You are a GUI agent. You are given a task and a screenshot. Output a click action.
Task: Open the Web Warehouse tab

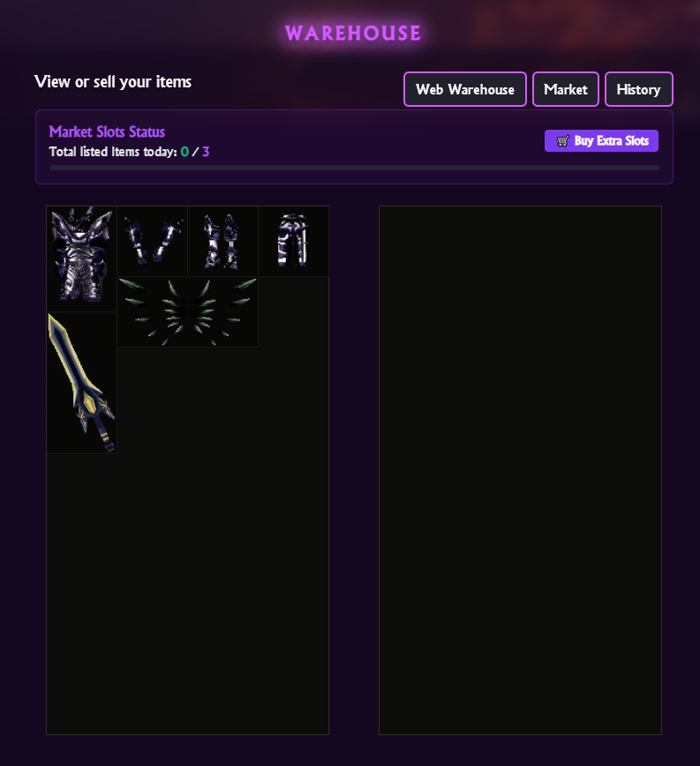point(465,89)
